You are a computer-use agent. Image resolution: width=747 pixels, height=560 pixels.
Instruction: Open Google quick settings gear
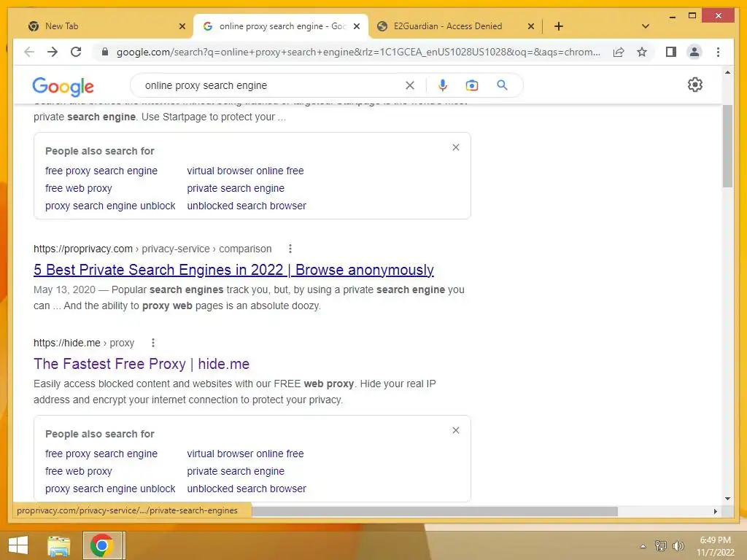pyautogui.click(x=695, y=85)
